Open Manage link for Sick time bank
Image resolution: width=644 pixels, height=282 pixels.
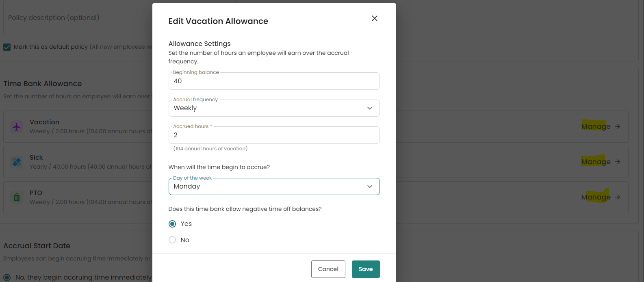pyautogui.click(x=596, y=162)
